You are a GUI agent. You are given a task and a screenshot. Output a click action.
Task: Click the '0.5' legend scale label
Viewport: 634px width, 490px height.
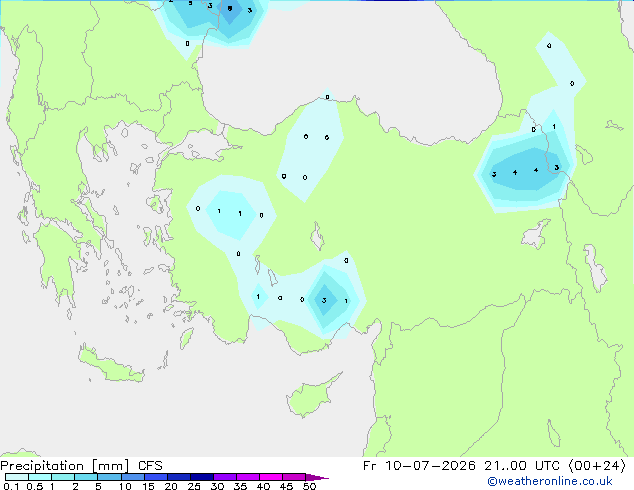[x=34, y=486]
